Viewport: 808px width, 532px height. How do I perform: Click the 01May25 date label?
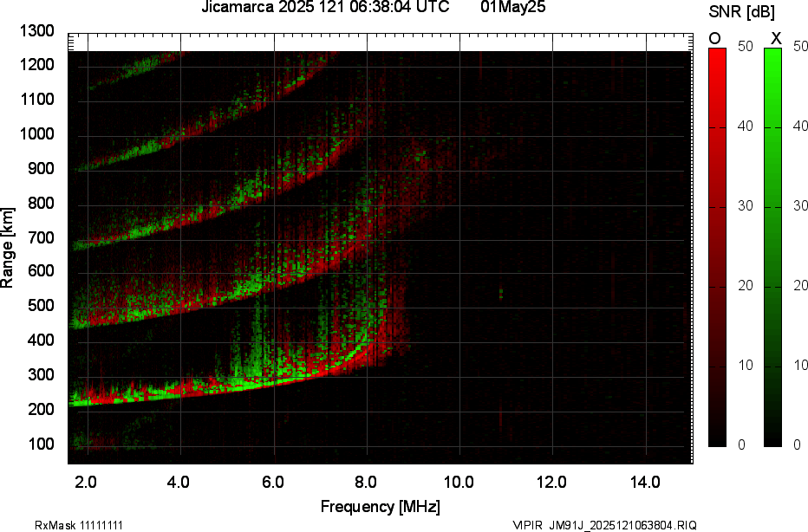tap(512, 7)
